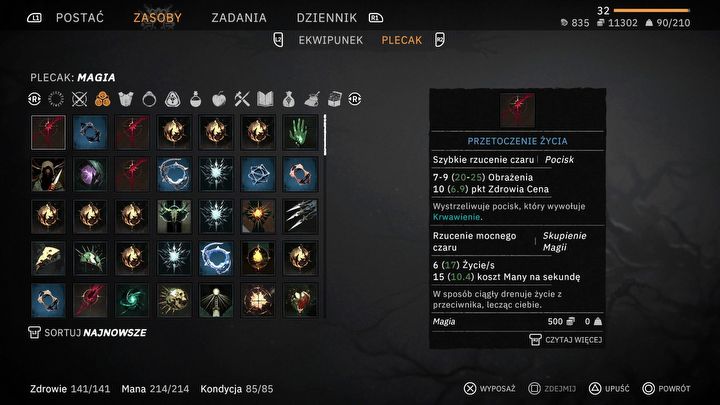This screenshot has width=720, height=405.
Task: Select the red heart spell icon
Action: pos(300,300)
